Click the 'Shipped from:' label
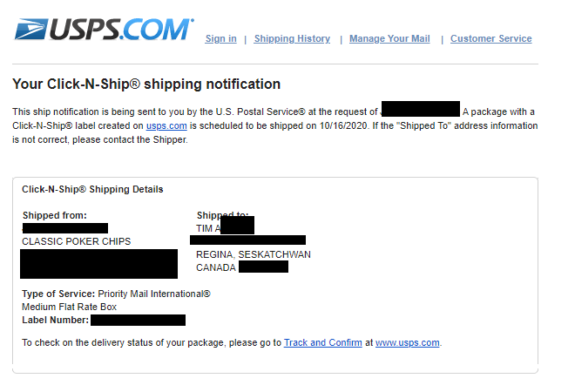This screenshot has width=575, height=392. coord(54,215)
